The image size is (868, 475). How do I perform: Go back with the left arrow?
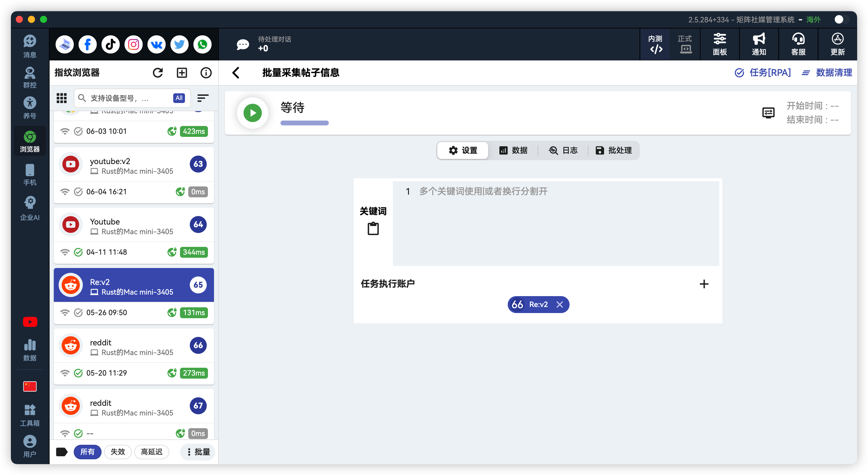coord(236,73)
